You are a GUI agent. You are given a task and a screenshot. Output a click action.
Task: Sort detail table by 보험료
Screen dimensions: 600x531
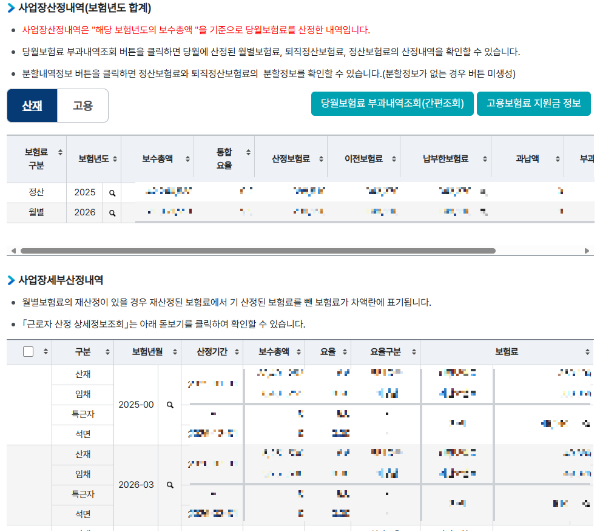587,352
